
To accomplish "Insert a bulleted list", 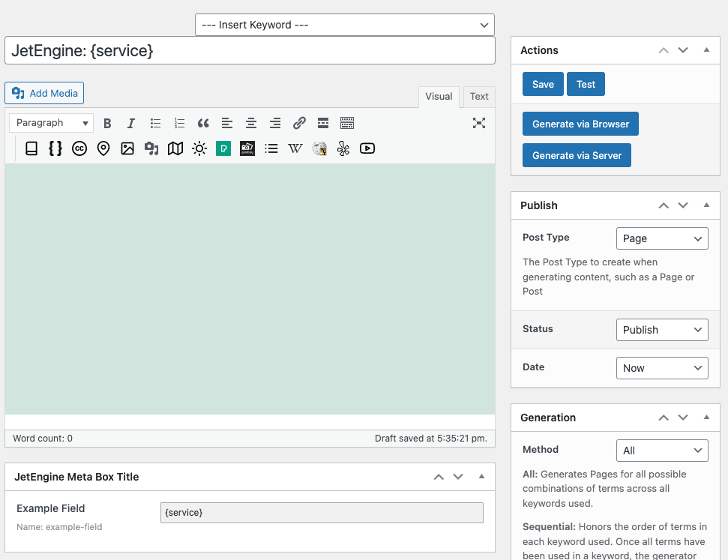I will (x=155, y=123).
